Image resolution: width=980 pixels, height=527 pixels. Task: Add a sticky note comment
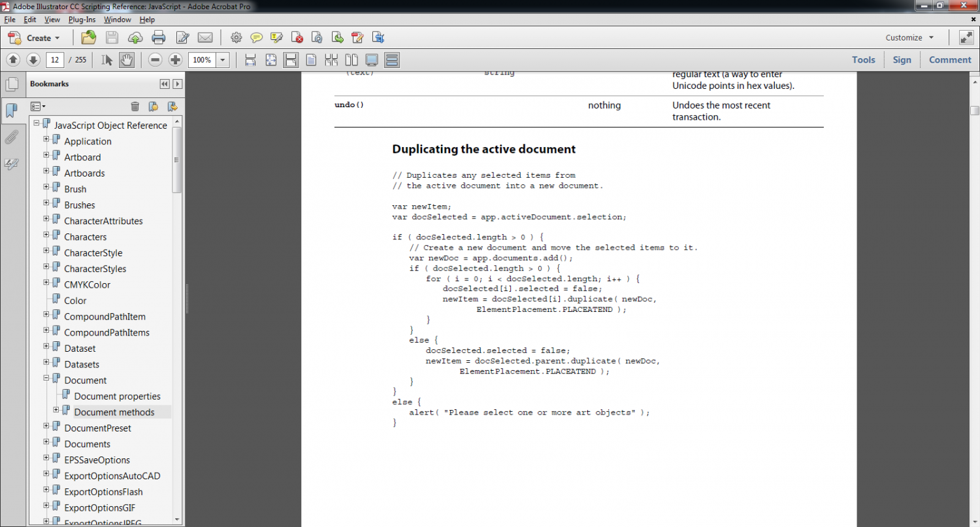(x=257, y=37)
